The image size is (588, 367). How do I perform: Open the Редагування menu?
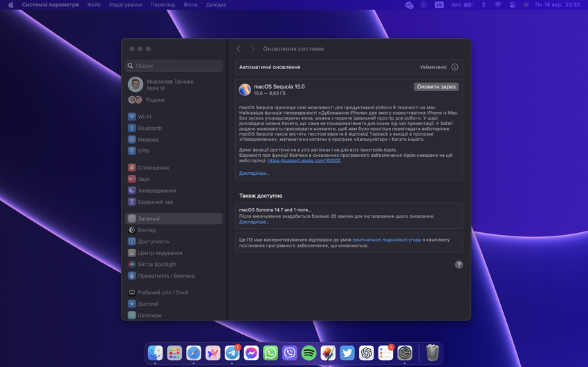click(125, 5)
